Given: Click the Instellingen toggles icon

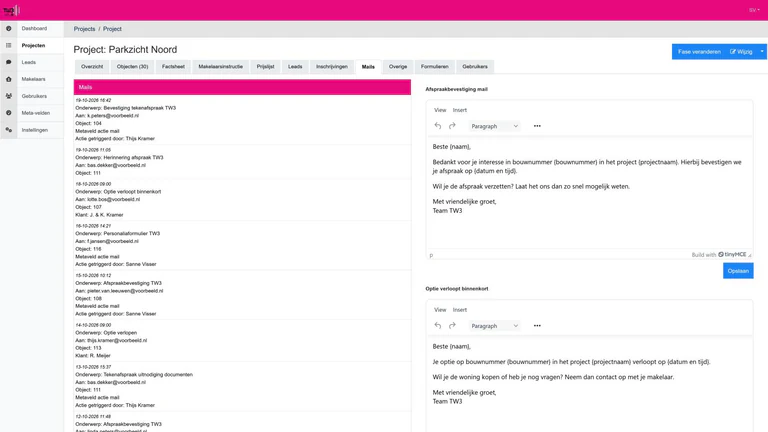Looking at the screenshot, I should (8, 130).
